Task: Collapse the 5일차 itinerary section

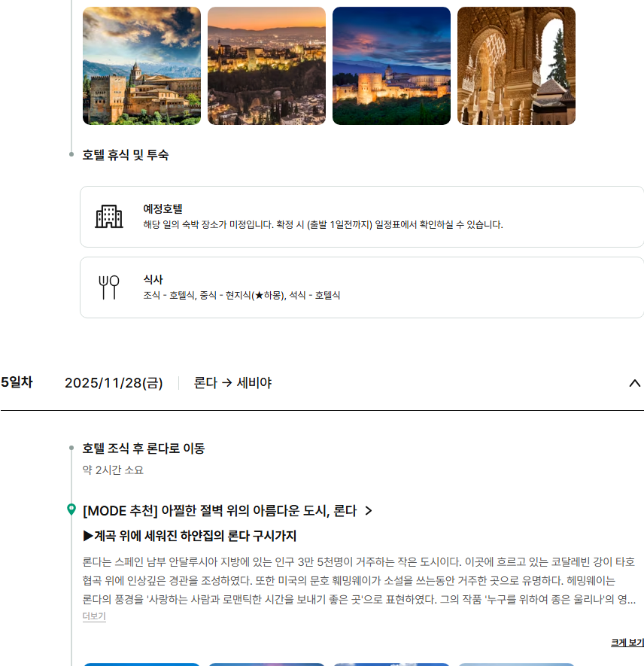Action: click(x=634, y=383)
